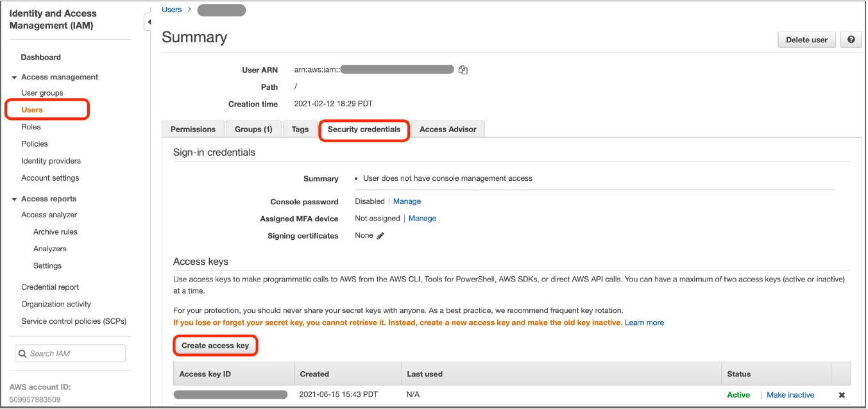868x409 pixels.
Task: Open the Access Advisor tab
Action: click(448, 129)
